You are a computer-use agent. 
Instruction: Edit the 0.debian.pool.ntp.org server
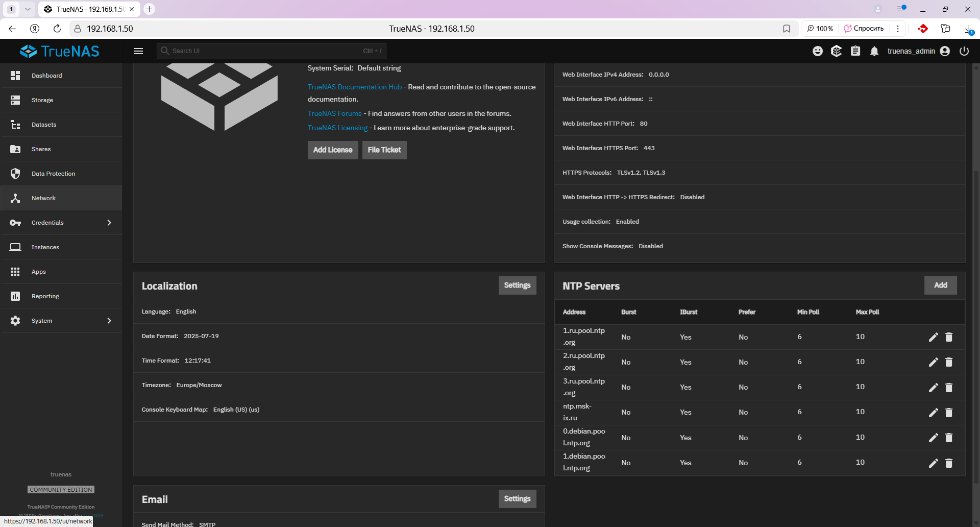click(934, 438)
